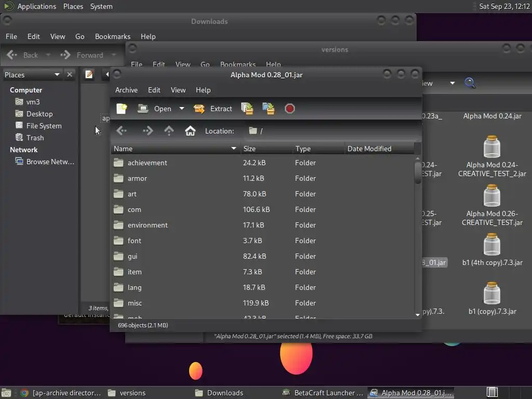Image resolution: width=532 pixels, height=399 pixels.
Task: Click the red Stop operation icon
Action: [290, 109]
